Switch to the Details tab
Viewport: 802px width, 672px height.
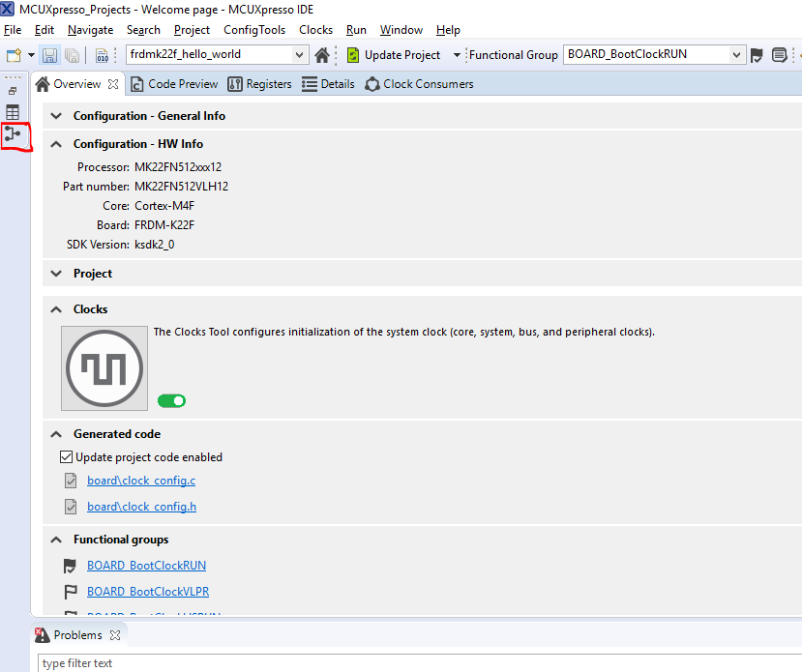click(328, 84)
